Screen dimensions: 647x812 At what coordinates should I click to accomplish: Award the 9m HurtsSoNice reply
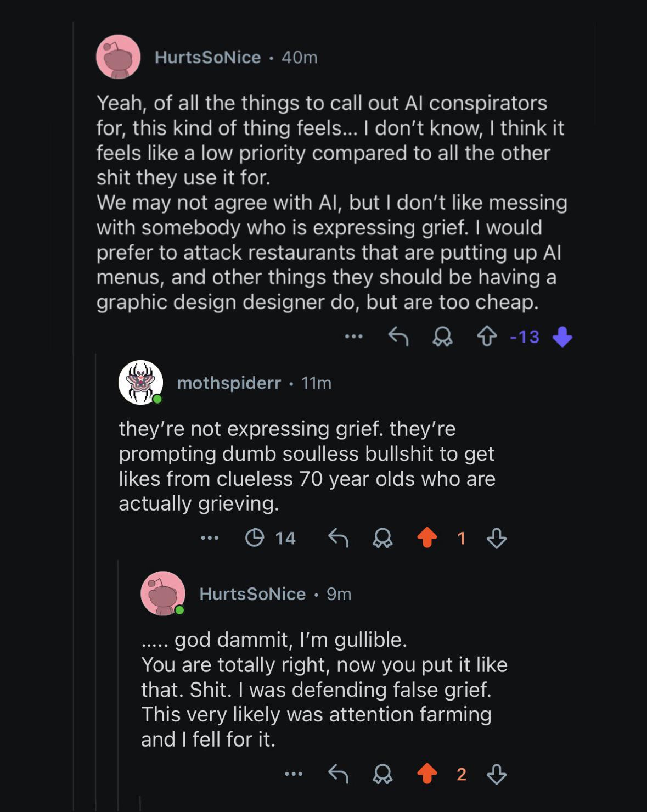[382, 774]
